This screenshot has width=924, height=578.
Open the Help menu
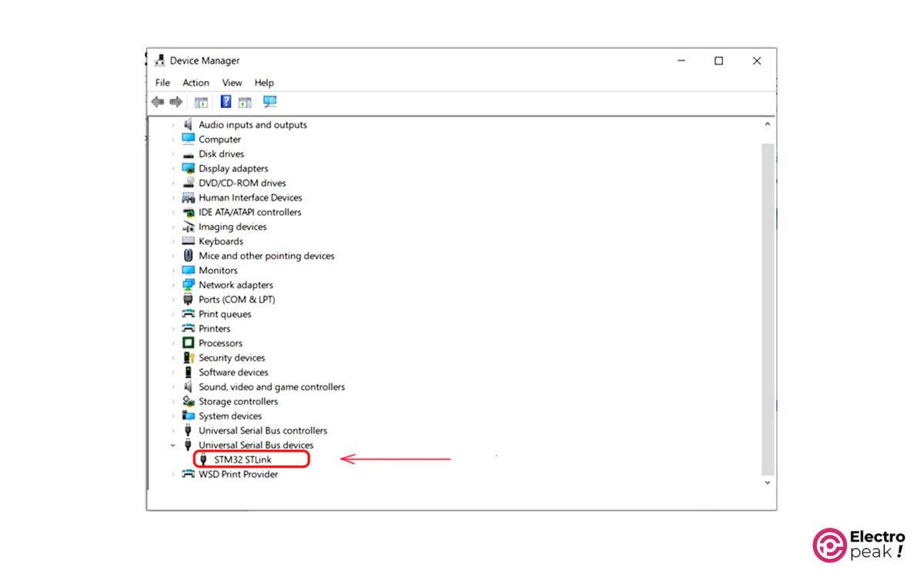[x=264, y=82]
